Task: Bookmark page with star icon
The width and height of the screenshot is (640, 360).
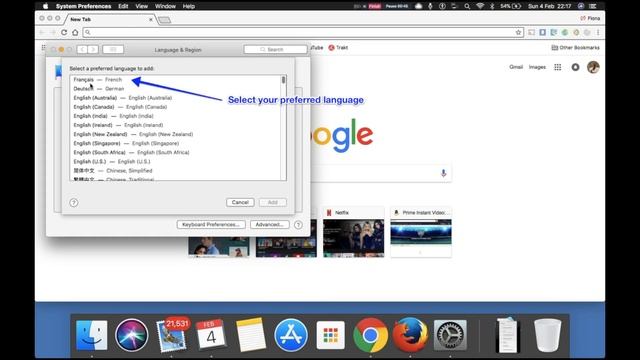Action: point(518,32)
